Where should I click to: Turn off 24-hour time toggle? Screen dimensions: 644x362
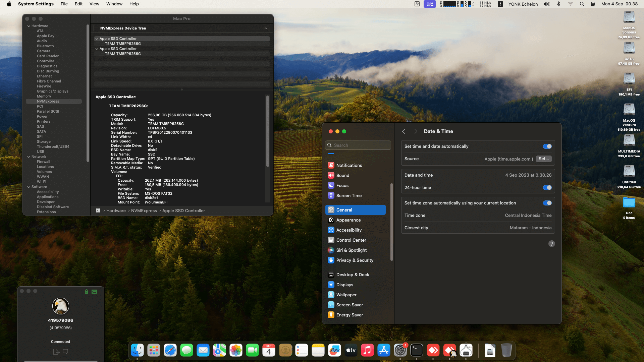point(547,187)
